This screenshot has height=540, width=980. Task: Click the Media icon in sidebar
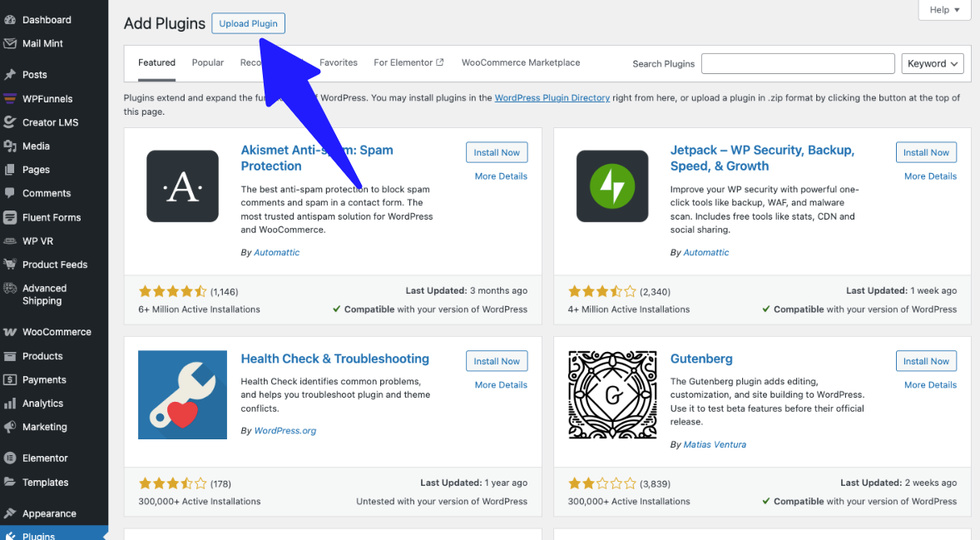tap(10, 146)
